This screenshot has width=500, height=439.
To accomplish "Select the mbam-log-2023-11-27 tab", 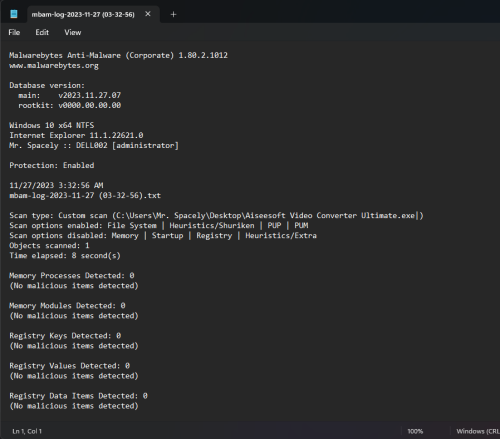I will pos(83,14).
